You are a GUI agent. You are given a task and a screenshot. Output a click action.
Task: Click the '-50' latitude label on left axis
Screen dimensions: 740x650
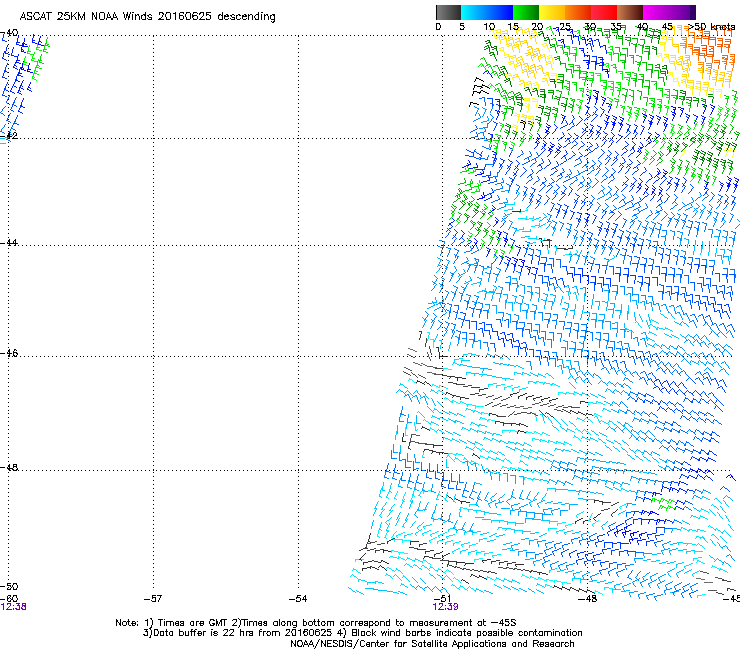(x=9, y=586)
